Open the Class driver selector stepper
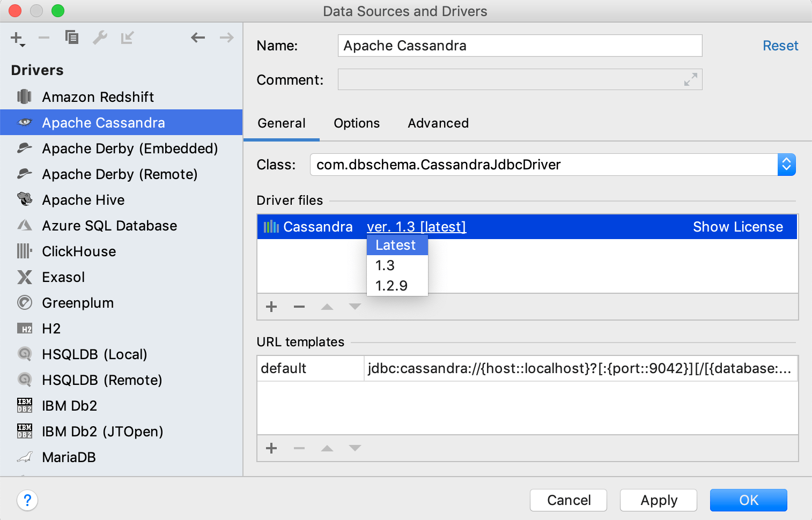This screenshot has width=812, height=520. tap(786, 165)
